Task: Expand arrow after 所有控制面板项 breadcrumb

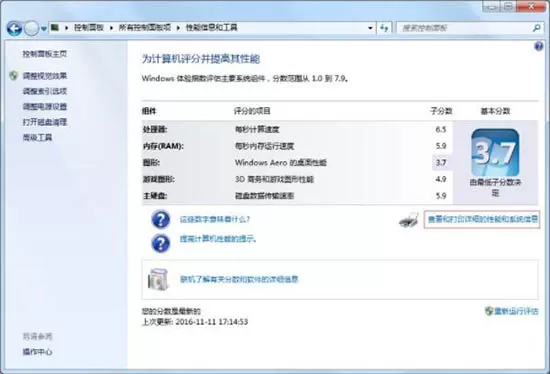Action: tap(178, 28)
